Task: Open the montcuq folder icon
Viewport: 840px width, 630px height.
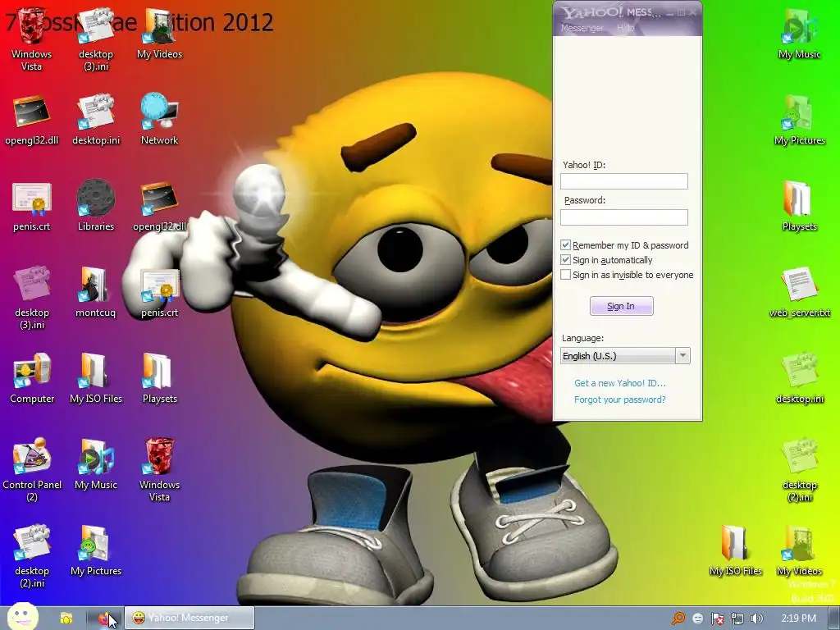Action: pyautogui.click(x=95, y=291)
